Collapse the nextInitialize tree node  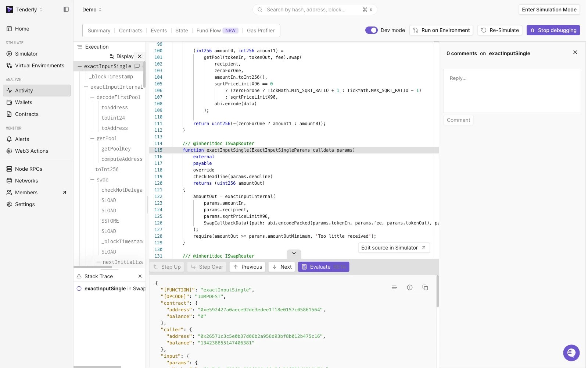(98, 262)
